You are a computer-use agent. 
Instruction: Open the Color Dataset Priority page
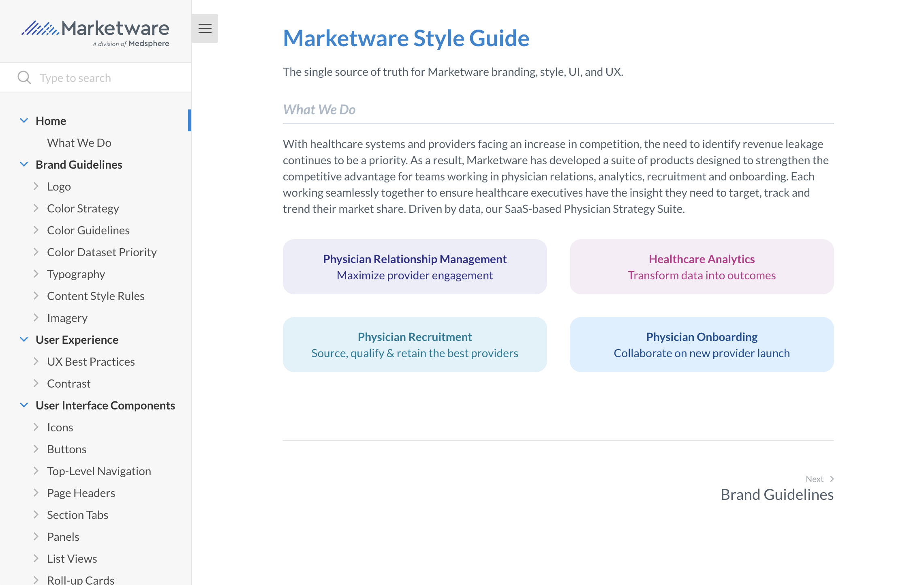(x=102, y=252)
